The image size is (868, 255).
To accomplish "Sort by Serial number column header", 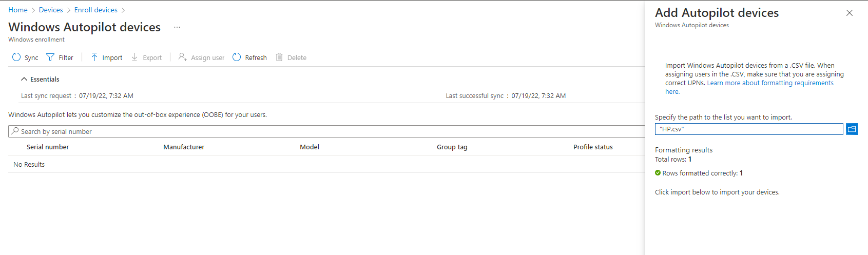I will (x=48, y=147).
